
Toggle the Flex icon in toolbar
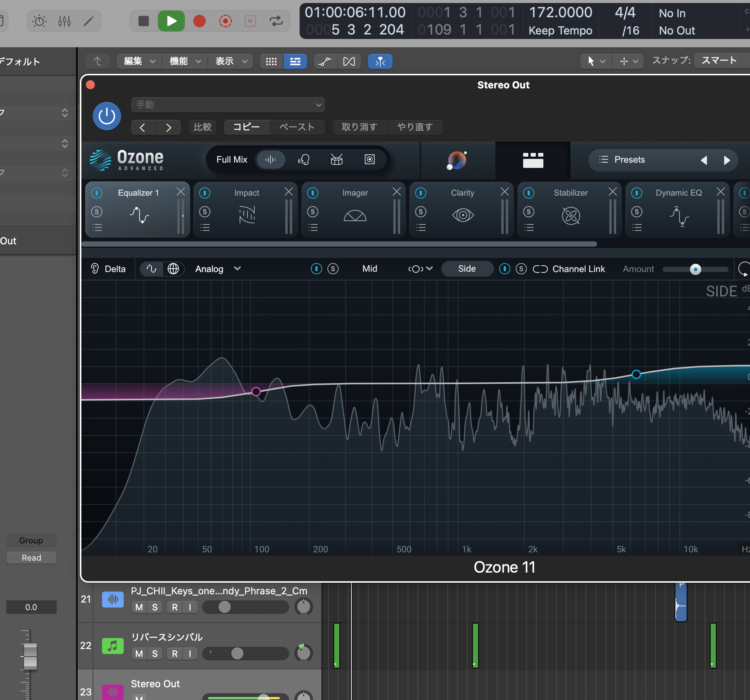tap(349, 61)
